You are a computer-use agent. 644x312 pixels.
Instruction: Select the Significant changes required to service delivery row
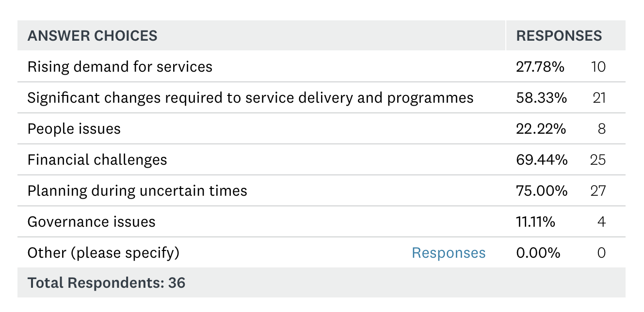(x=322, y=97)
